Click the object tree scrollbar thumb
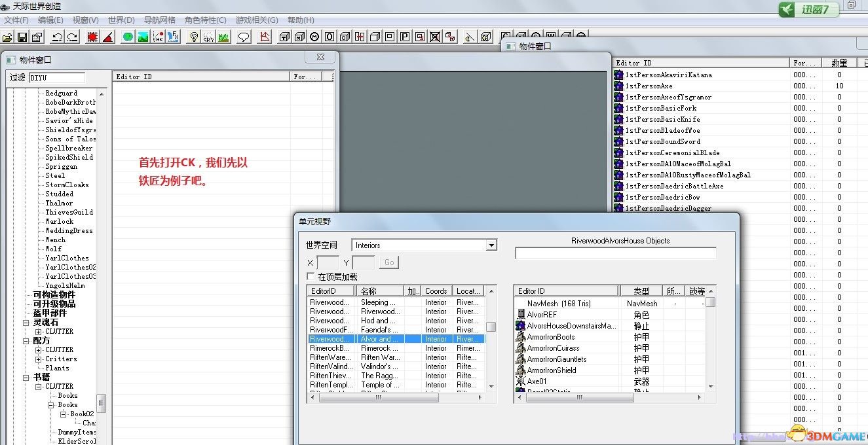 click(102, 403)
